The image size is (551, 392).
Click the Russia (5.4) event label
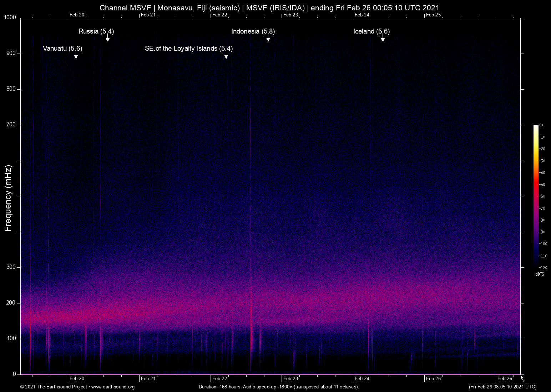pyautogui.click(x=96, y=31)
